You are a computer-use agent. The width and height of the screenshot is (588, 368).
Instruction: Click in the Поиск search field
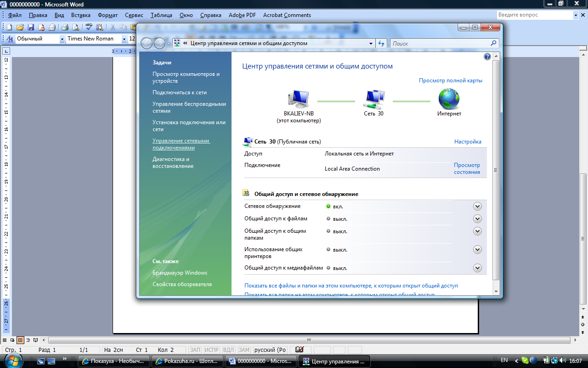[x=440, y=43]
